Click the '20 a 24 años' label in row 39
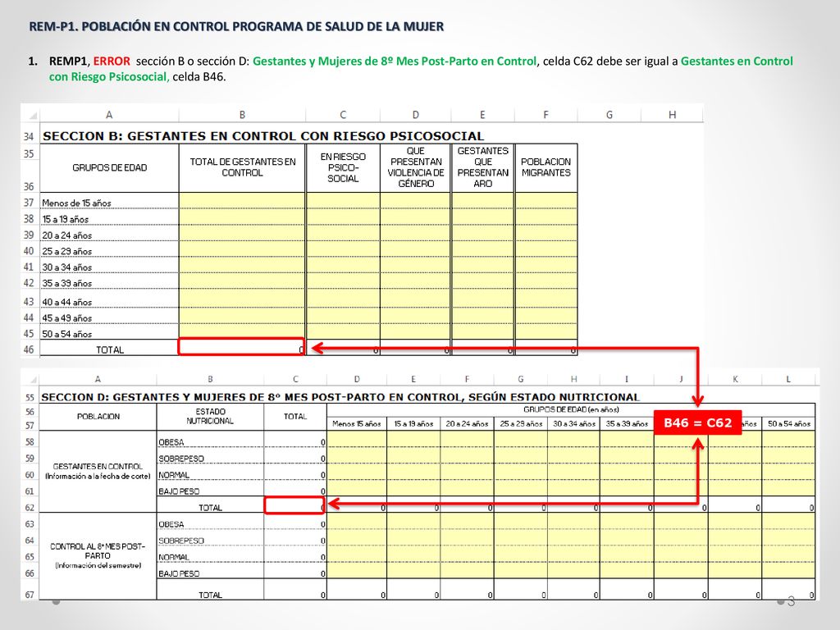Screen dimensions: 840x630 [67, 235]
